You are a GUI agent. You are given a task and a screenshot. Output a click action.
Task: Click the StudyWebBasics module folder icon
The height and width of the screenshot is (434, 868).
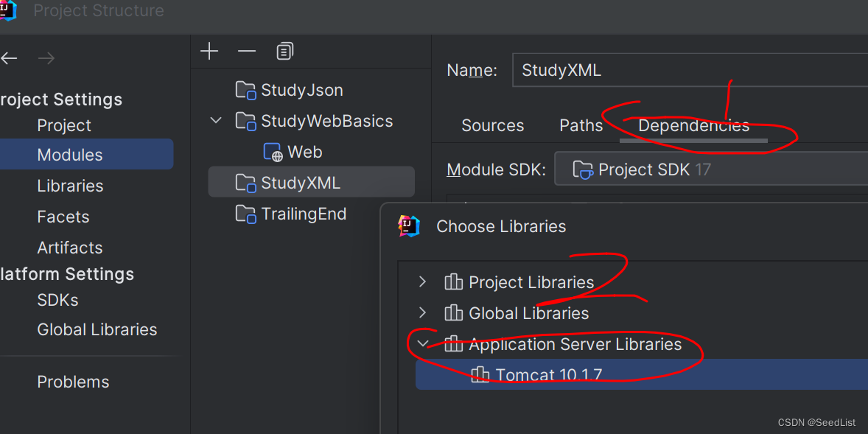[245, 122]
